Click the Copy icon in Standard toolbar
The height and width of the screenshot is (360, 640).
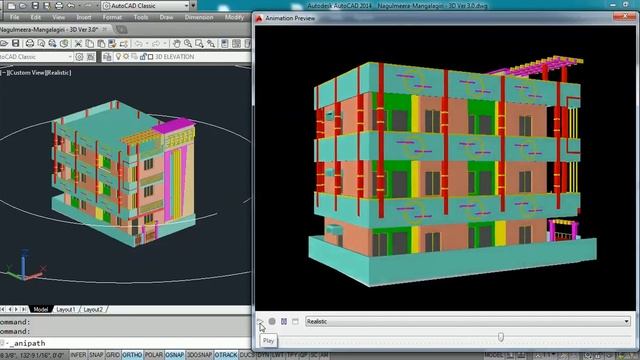(x=90, y=43)
